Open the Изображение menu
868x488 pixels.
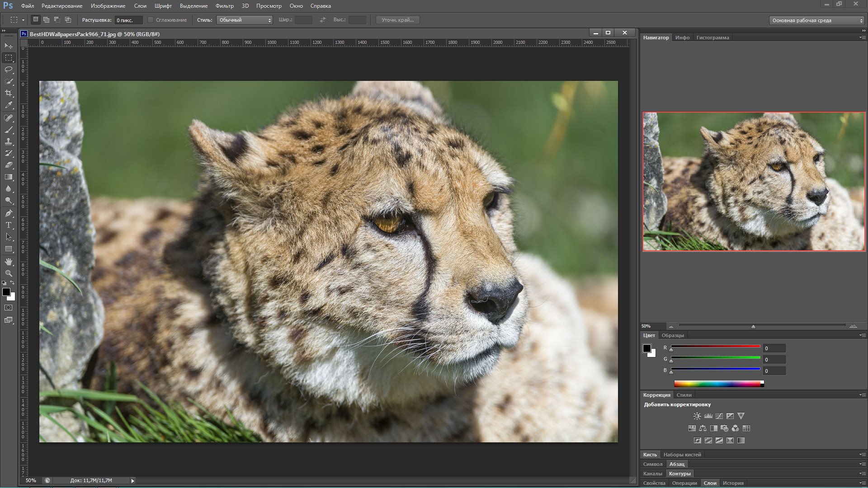pos(108,6)
